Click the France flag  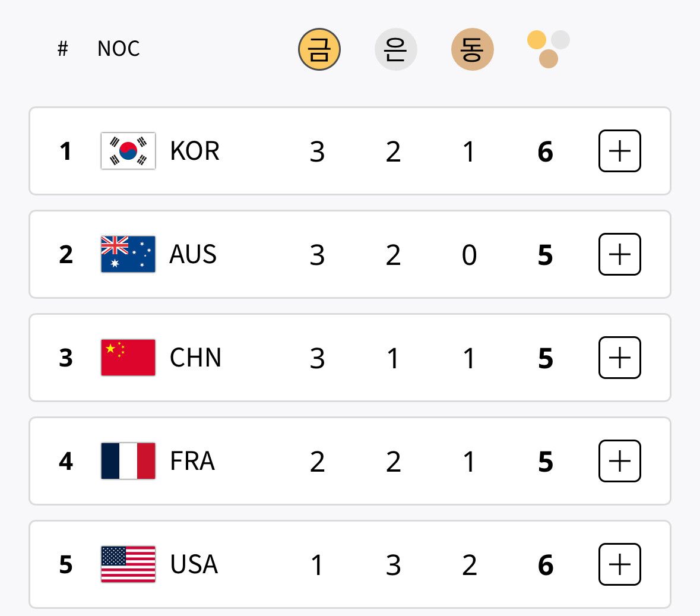point(128,461)
